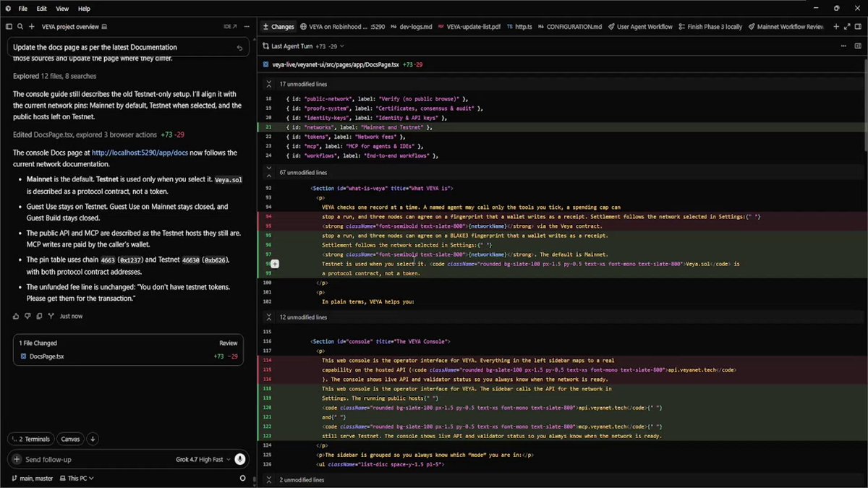Switch to the VEYA-update-list.pdf tab
868x488 pixels.
pos(470,27)
